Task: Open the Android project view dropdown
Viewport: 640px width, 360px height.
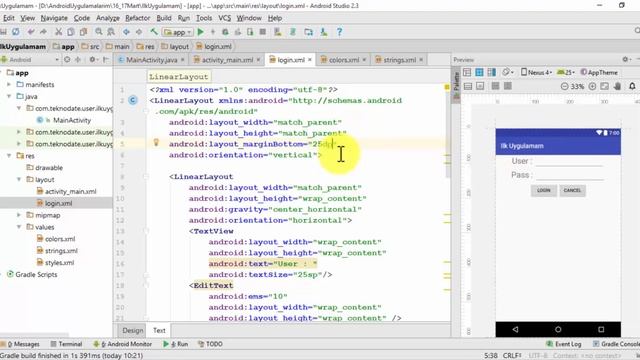Action: point(30,60)
